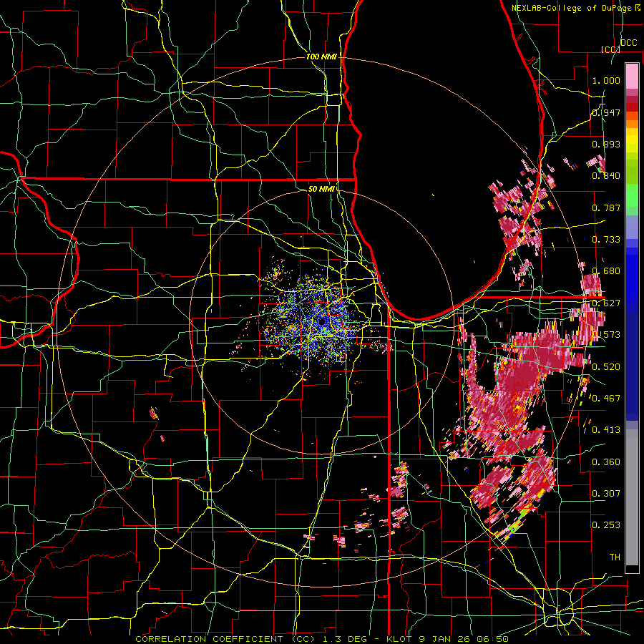Screen dimensions: 644x644
Task: Click the 0.947 scale value
Action: pos(606,112)
